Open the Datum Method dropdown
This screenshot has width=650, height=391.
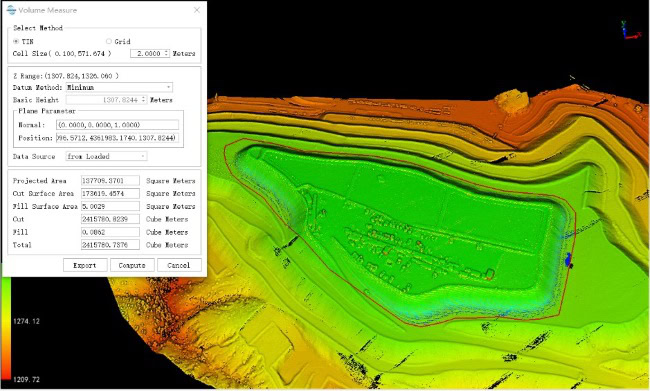[x=119, y=87]
